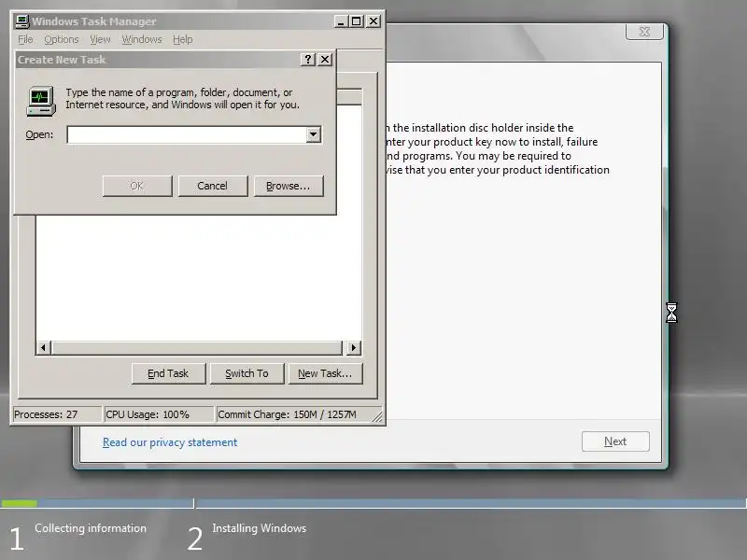Click the resize grip in Task Manager status bar
Viewport: 747px width, 560px height.
pyautogui.click(x=377, y=415)
